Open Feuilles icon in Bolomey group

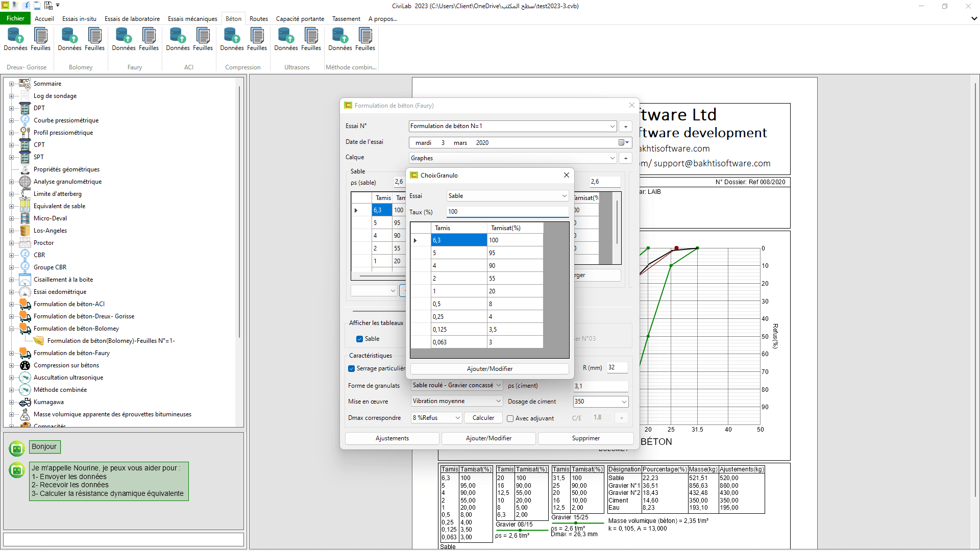point(95,39)
